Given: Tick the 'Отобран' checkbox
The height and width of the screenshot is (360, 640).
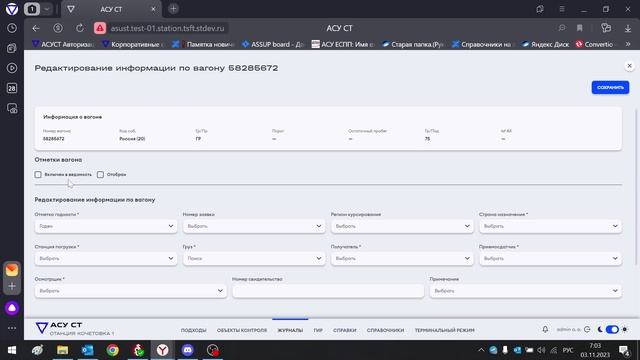Looking at the screenshot, I should [x=100, y=175].
